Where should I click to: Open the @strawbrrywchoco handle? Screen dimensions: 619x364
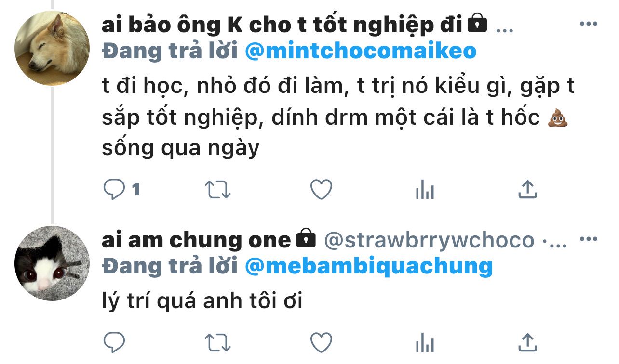(x=429, y=240)
